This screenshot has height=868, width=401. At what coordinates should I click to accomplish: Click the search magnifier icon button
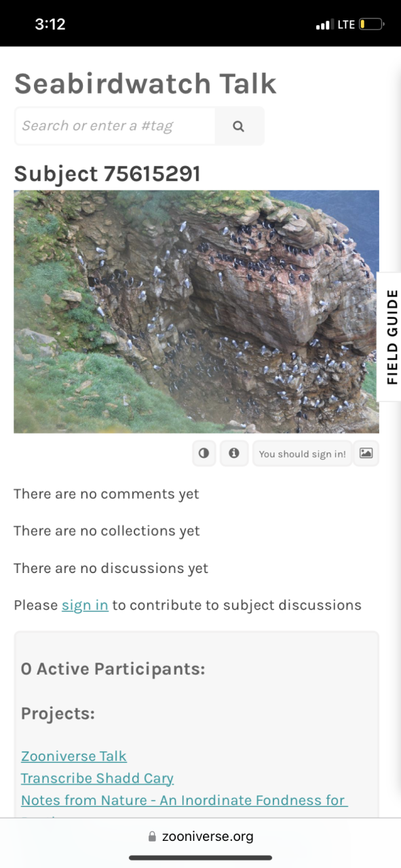[239, 126]
